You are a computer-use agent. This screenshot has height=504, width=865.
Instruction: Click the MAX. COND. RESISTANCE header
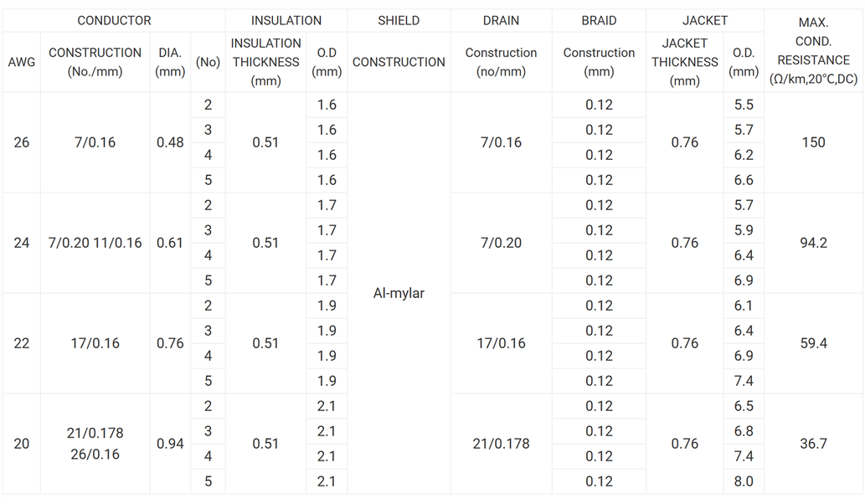click(813, 50)
